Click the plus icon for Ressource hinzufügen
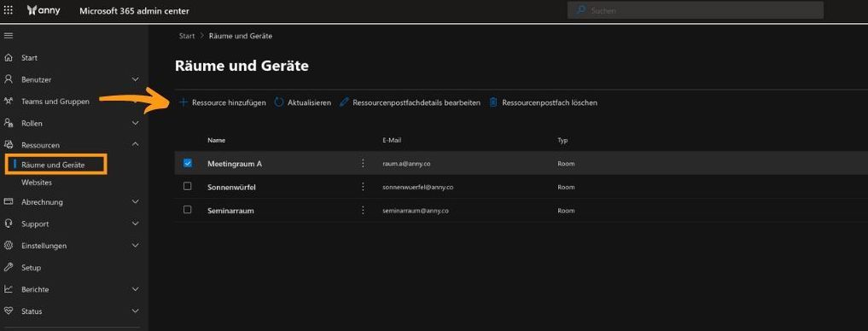This screenshot has height=331, width=868. pos(184,102)
